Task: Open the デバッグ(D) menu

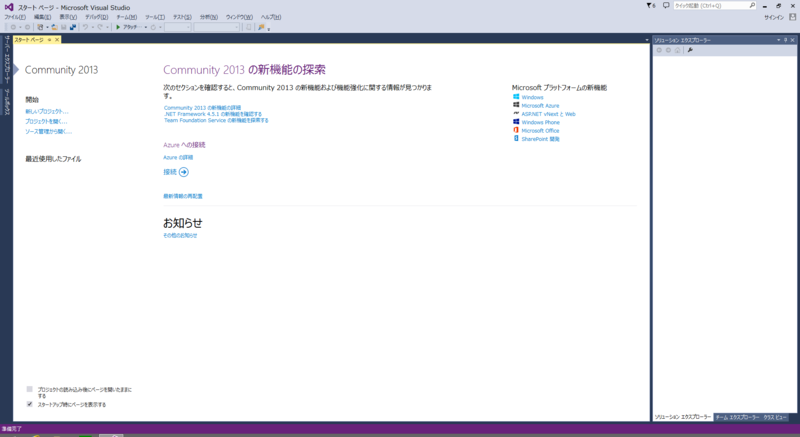Action: pos(96,17)
